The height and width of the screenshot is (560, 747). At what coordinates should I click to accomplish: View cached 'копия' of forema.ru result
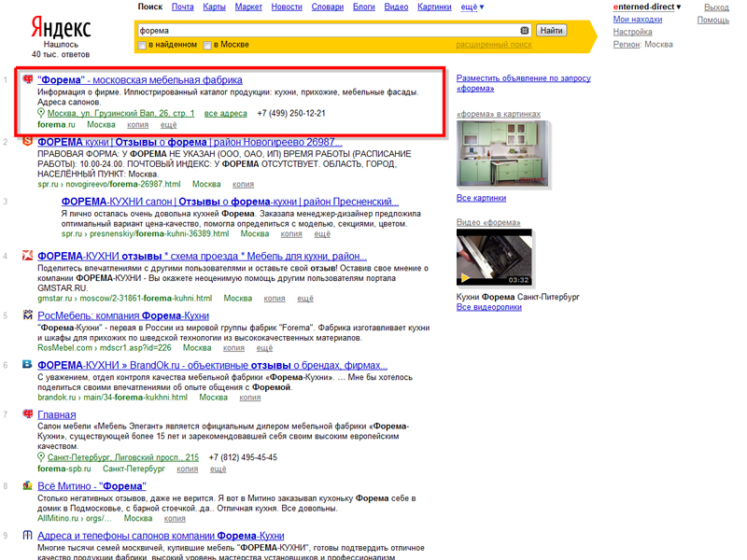coord(137,125)
